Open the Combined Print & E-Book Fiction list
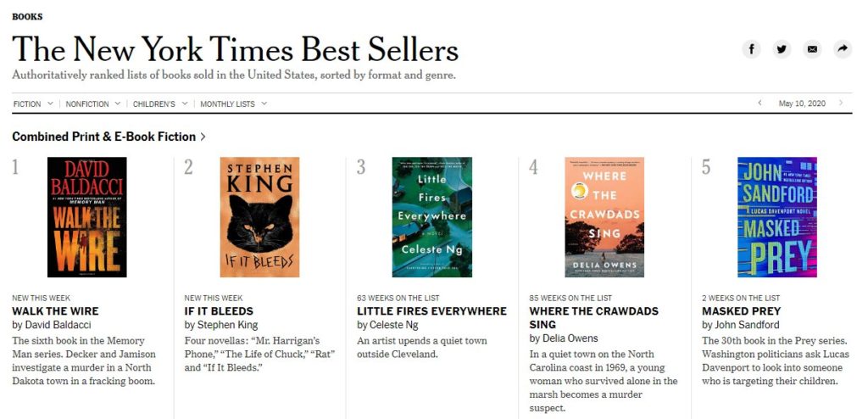This screenshot has width=868, height=419. click(108, 137)
